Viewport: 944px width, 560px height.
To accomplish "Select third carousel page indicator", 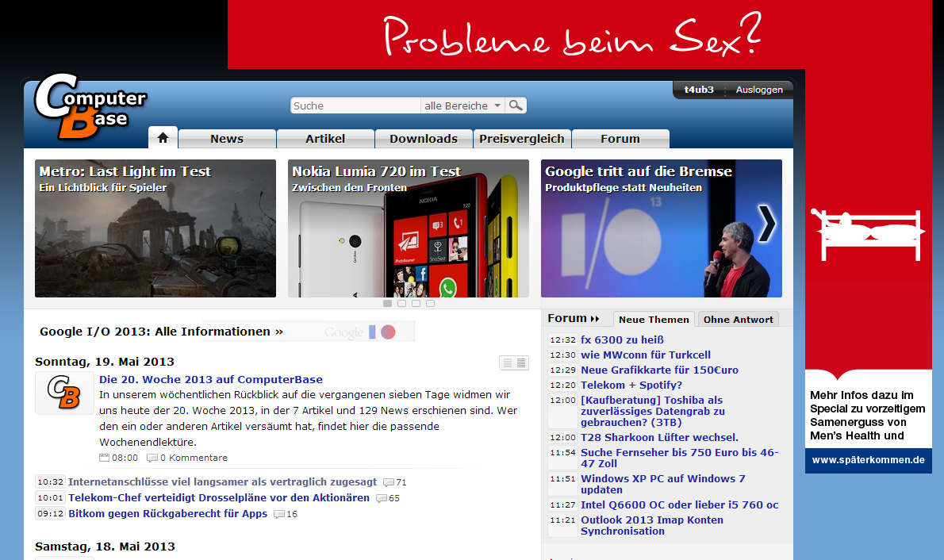I will pyautogui.click(x=416, y=304).
